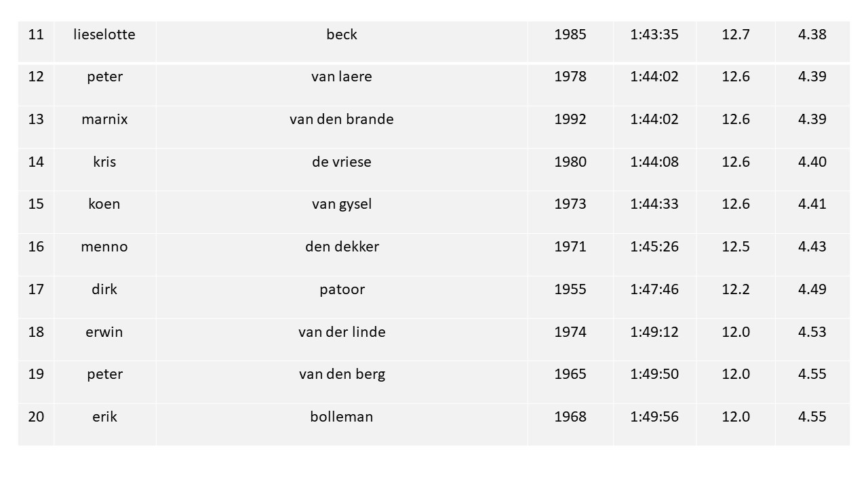
Task: Select birth year 1980 cell
Action: (x=570, y=169)
